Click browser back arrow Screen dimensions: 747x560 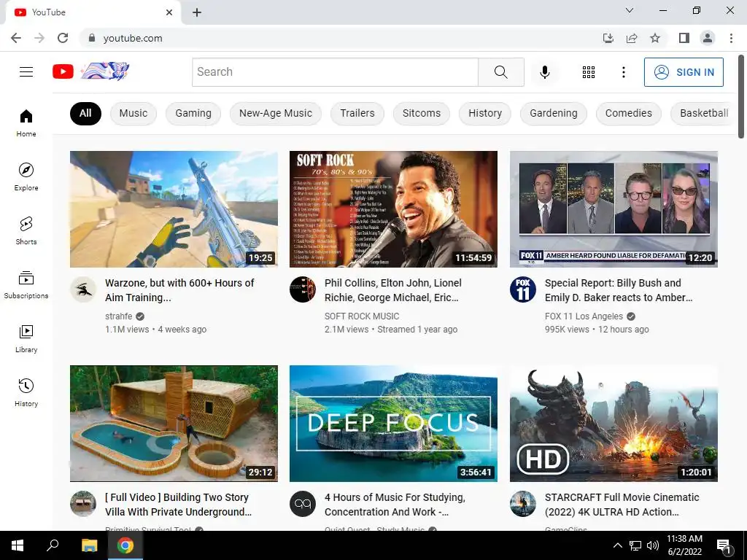click(16, 38)
